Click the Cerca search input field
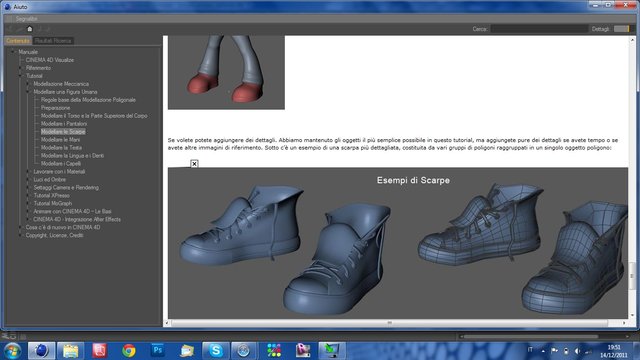The image size is (640, 360). tap(539, 29)
